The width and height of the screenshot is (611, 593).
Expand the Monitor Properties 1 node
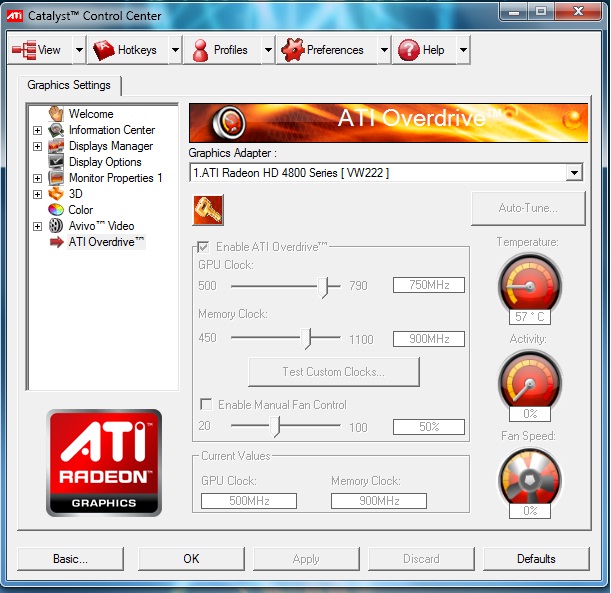tap(37, 178)
